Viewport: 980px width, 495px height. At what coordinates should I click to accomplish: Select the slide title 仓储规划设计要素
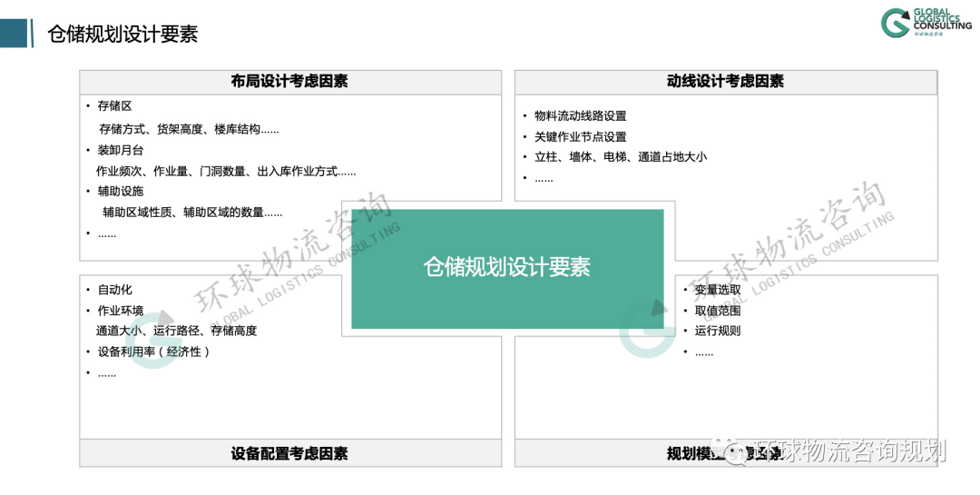click(122, 34)
